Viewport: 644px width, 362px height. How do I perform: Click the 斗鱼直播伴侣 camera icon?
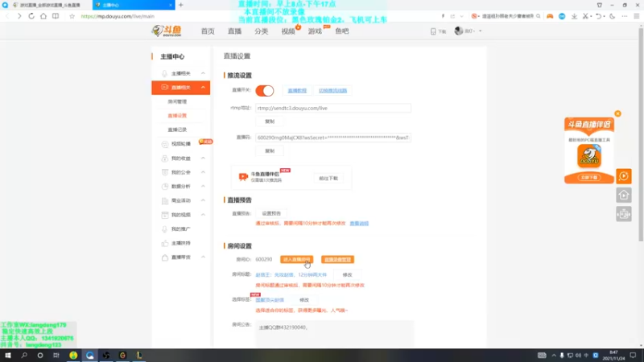[x=243, y=176]
